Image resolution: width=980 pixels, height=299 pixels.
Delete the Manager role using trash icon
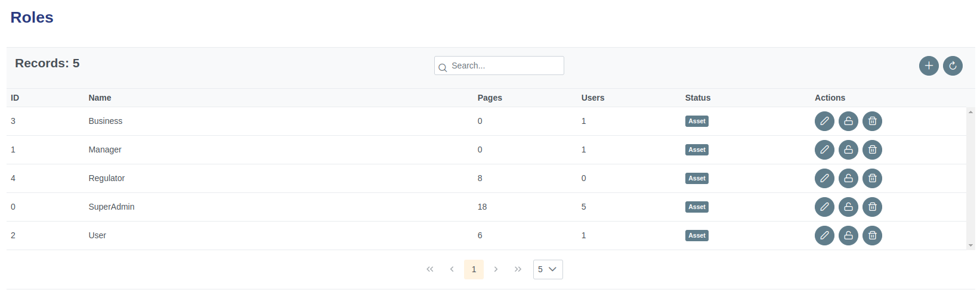(872, 149)
